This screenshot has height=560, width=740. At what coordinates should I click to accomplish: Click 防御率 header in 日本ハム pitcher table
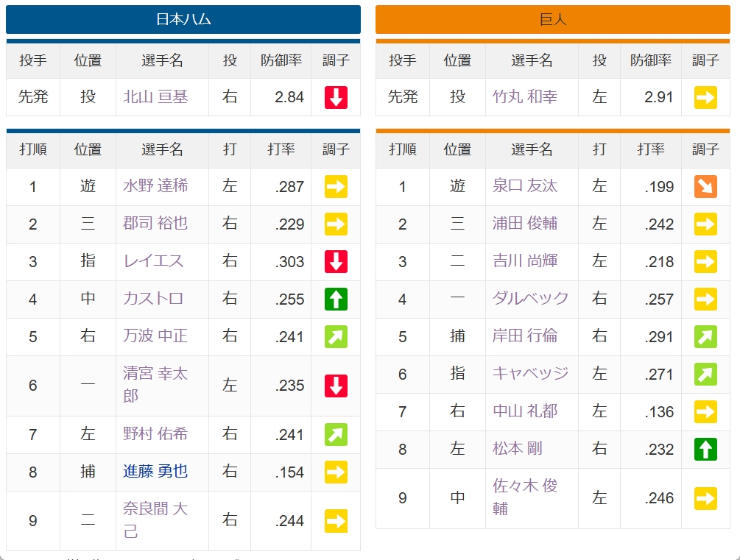(x=281, y=60)
